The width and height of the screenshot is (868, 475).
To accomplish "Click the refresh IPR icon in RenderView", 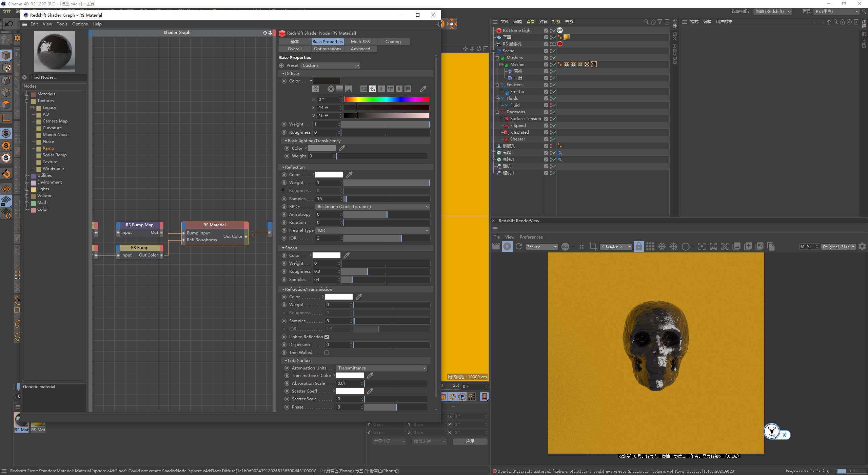I will [519, 247].
